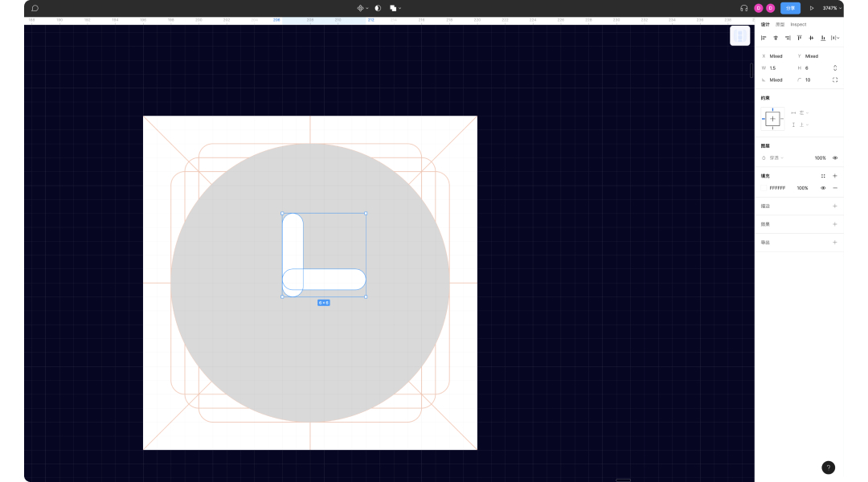Image resolution: width=868 pixels, height=482 pixels.
Task: Toggle the constrain proportions link icon
Action: 835,68
